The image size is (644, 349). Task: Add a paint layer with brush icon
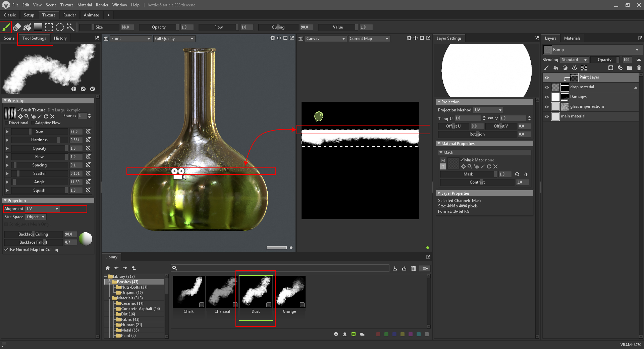tap(546, 68)
